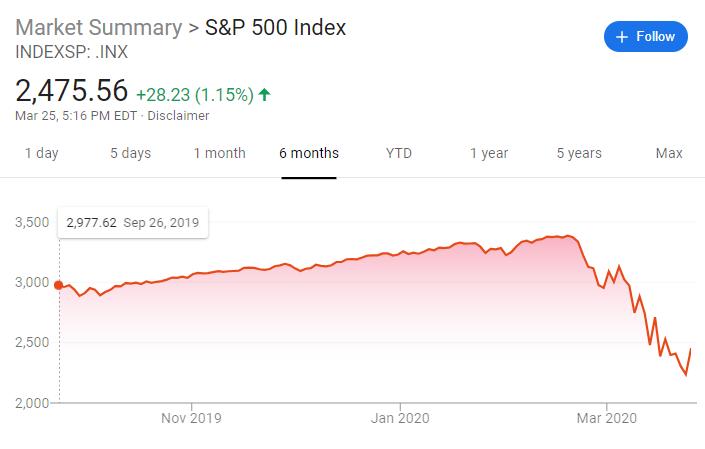The width and height of the screenshot is (705, 449).
Task: Click the 2,977.62 Sep 26 tooltip
Action: [132, 223]
